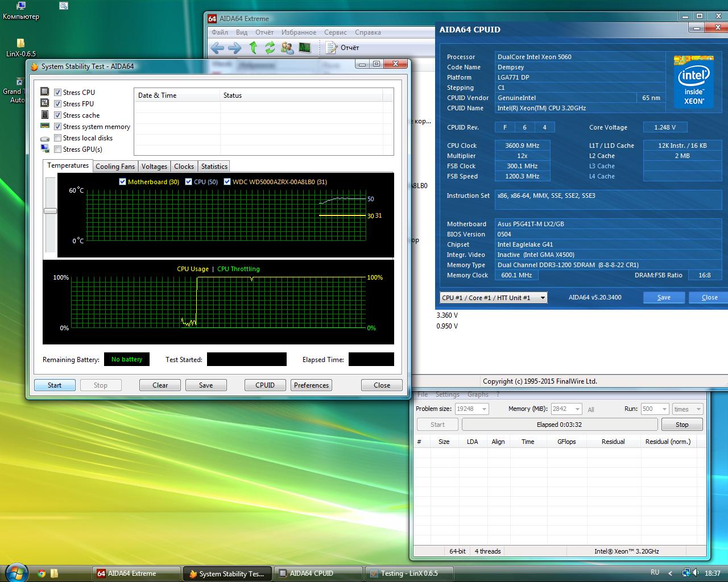
Task: Open the Memory (MiB) dropdown in LinX
Action: coord(577,409)
